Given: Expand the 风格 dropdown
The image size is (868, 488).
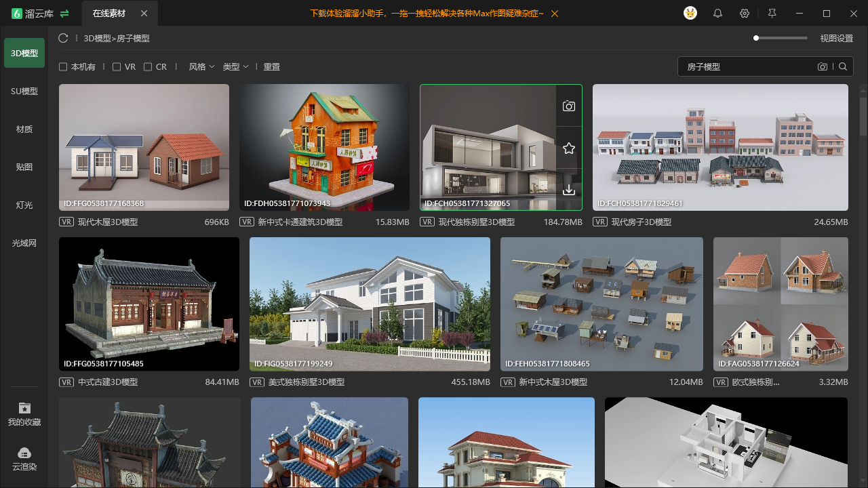Looking at the screenshot, I should [x=201, y=67].
